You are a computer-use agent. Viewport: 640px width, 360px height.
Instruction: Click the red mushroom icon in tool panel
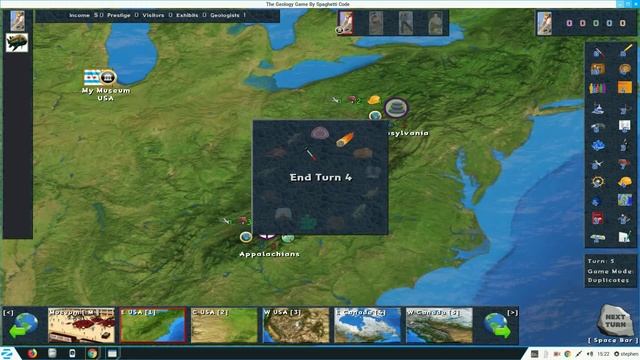pos(624,164)
